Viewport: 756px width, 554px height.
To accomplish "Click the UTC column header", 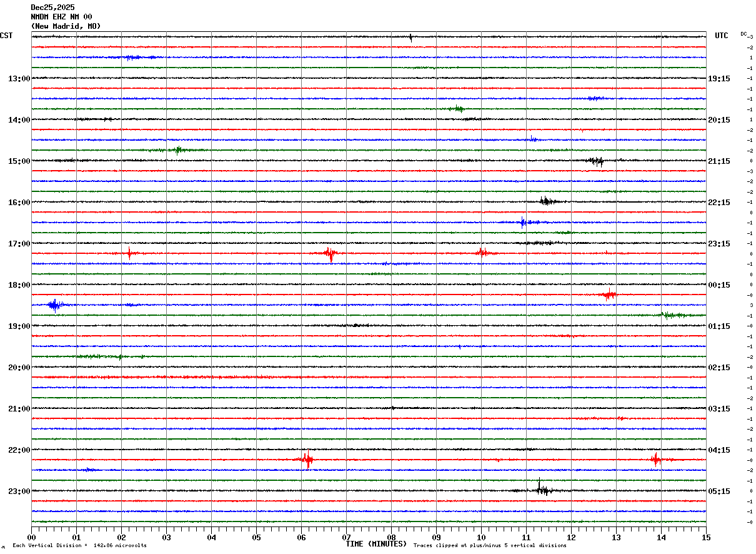I will click(x=722, y=36).
